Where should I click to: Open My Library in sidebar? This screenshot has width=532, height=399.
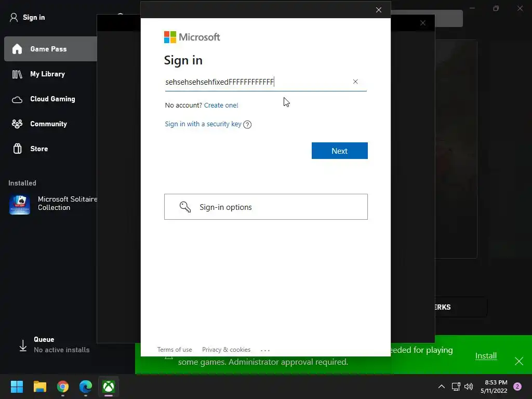[x=47, y=74]
